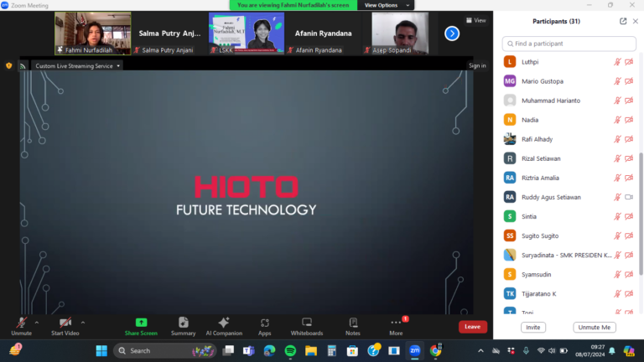
Task: Pop out the Participants panel
Action: click(623, 21)
